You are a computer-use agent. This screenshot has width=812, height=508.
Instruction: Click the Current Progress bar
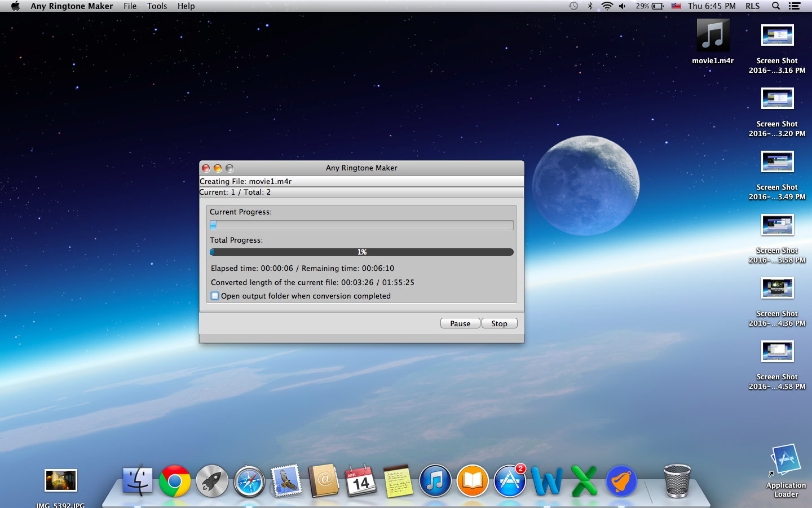pyautogui.click(x=361, y=225)
